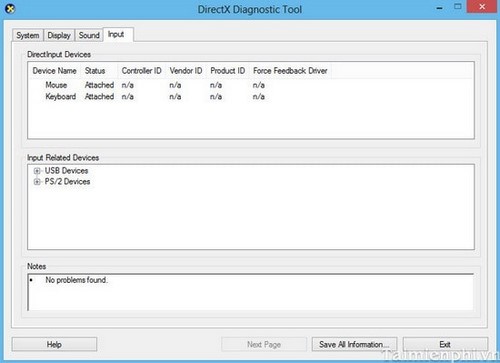Select the PS/2 Devices label
This screenshot has width=500, height=363.
point(67,182)
